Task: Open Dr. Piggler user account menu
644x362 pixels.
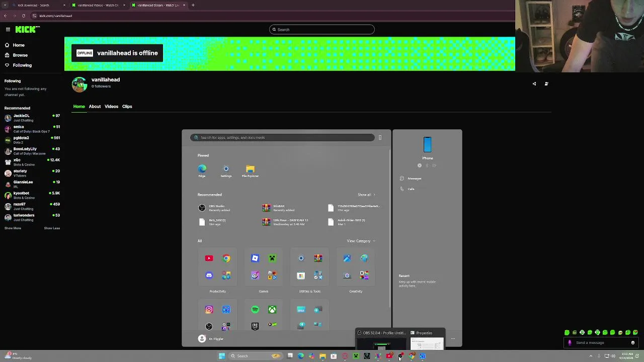Action: [211, 339]
